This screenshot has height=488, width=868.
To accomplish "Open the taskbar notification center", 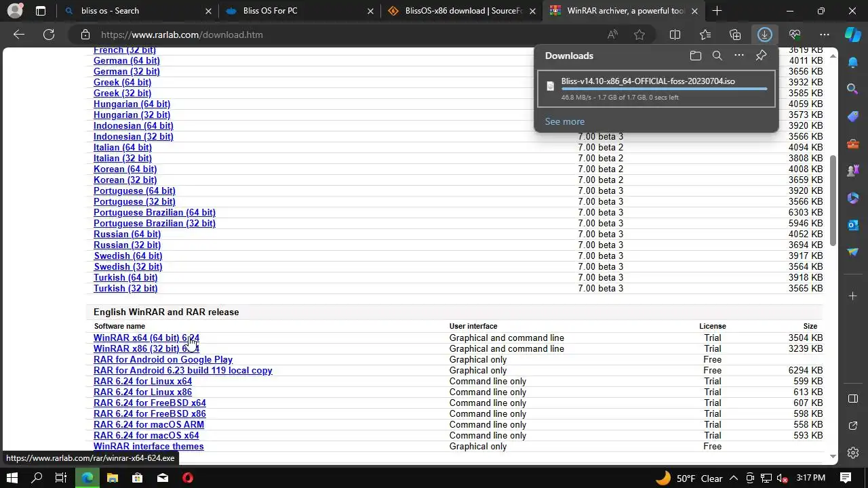I will tap(846, 478).
